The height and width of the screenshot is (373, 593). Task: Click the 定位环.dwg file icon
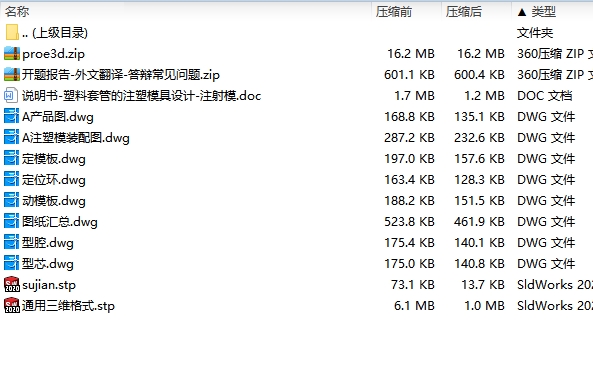pyautogui.click(x=11, y=180)
